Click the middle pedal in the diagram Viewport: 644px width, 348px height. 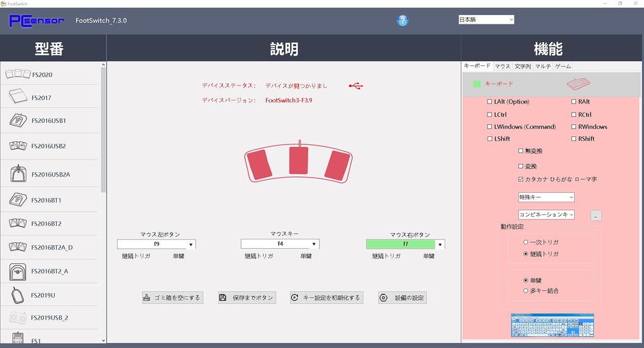(299, 160)
